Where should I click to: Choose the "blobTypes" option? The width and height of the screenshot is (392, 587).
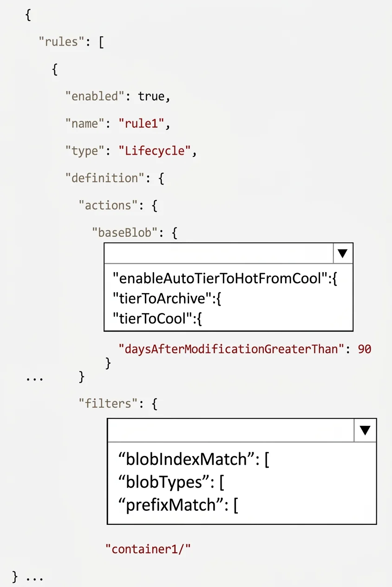[x=171, y=482]
